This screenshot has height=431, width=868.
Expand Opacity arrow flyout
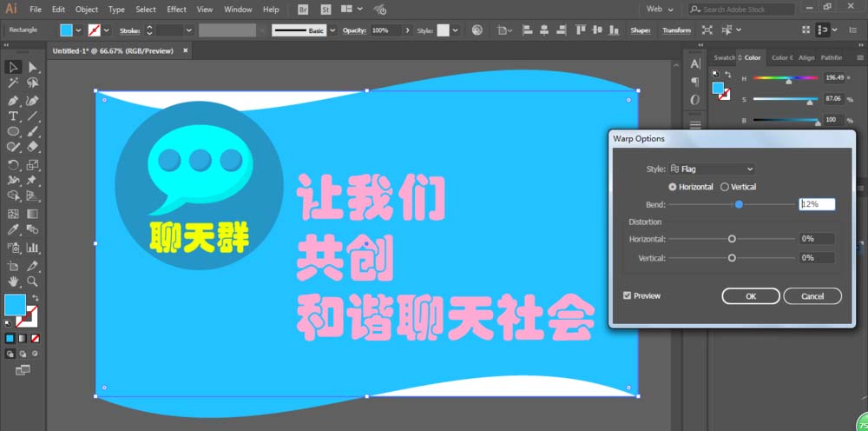pos(408,30)
